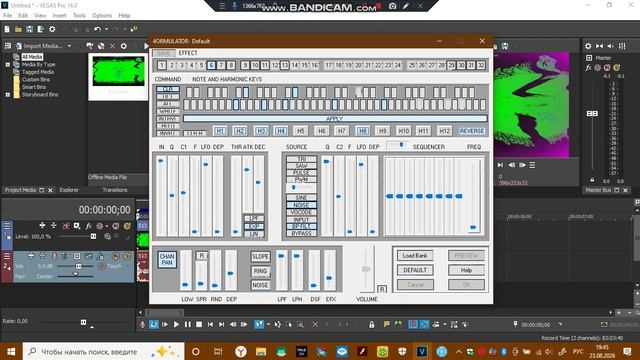Click the green media thumbnail in Project Media

(x=118, y=71)
